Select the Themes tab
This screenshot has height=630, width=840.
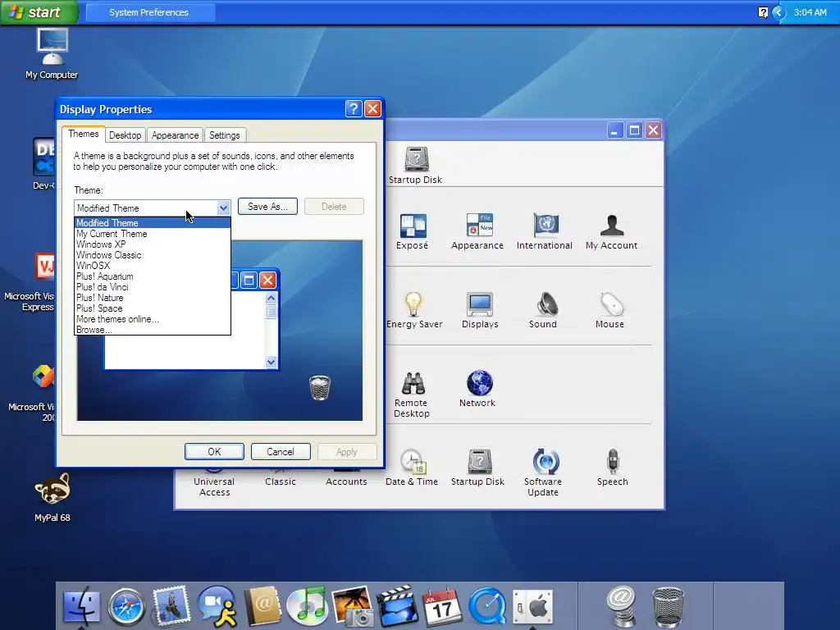coord(83,134)
